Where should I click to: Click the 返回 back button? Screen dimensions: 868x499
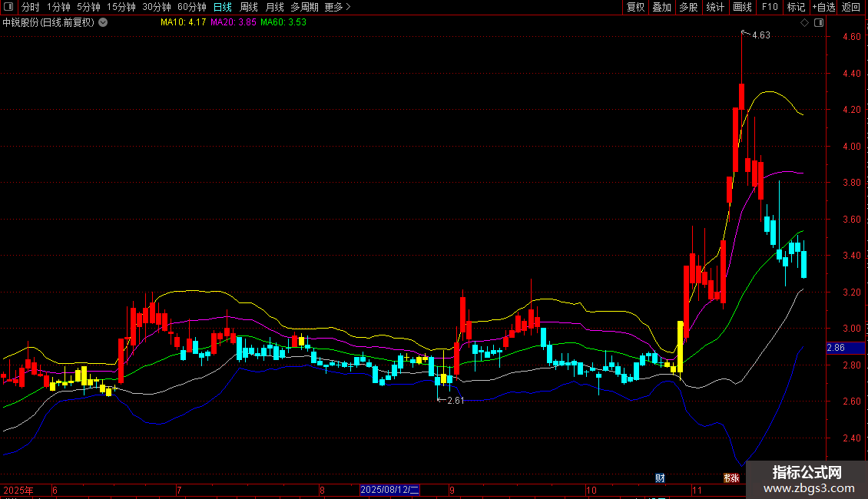851,7
